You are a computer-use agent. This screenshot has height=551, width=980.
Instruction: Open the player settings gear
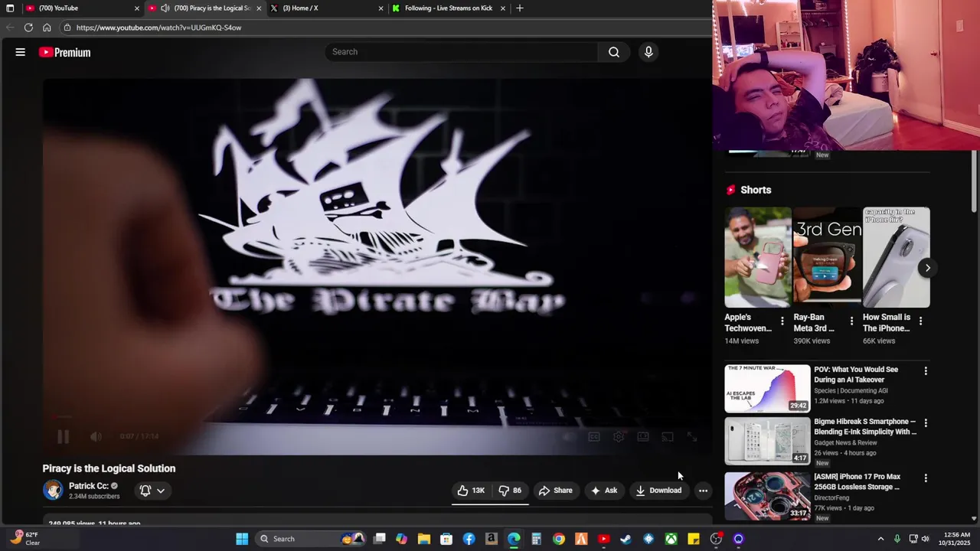coord(619,436)
